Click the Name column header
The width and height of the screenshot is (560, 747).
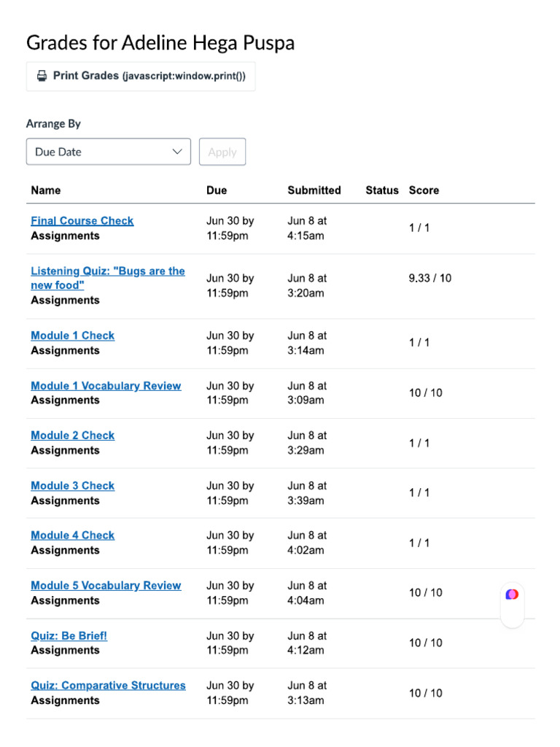click(x=46, y=190)
